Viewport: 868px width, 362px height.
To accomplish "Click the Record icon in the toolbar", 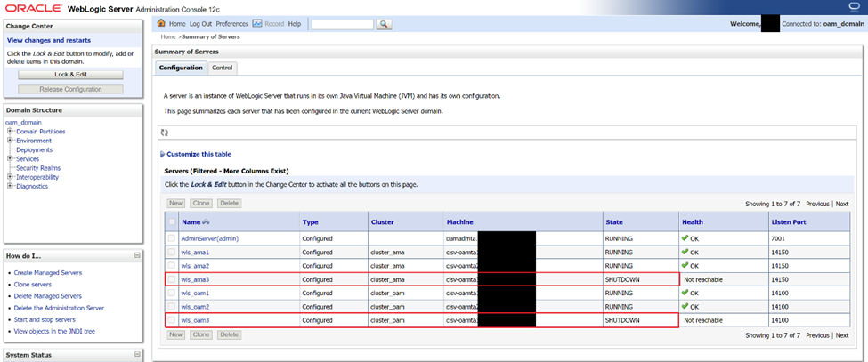I will click(x=257, y=24).
